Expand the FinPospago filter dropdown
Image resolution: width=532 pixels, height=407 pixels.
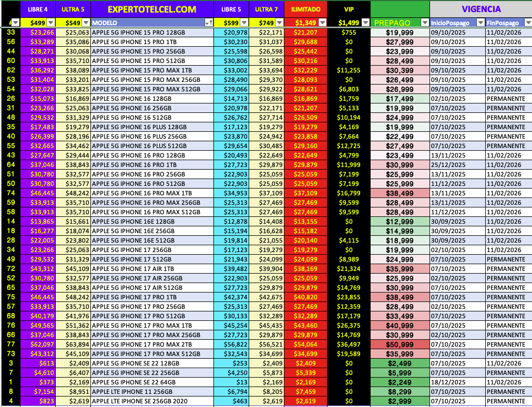click(x=528, y=23)
